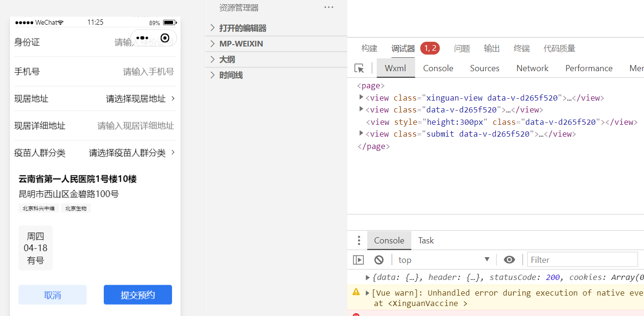Clear the console with the ban icon

(379, 260)
